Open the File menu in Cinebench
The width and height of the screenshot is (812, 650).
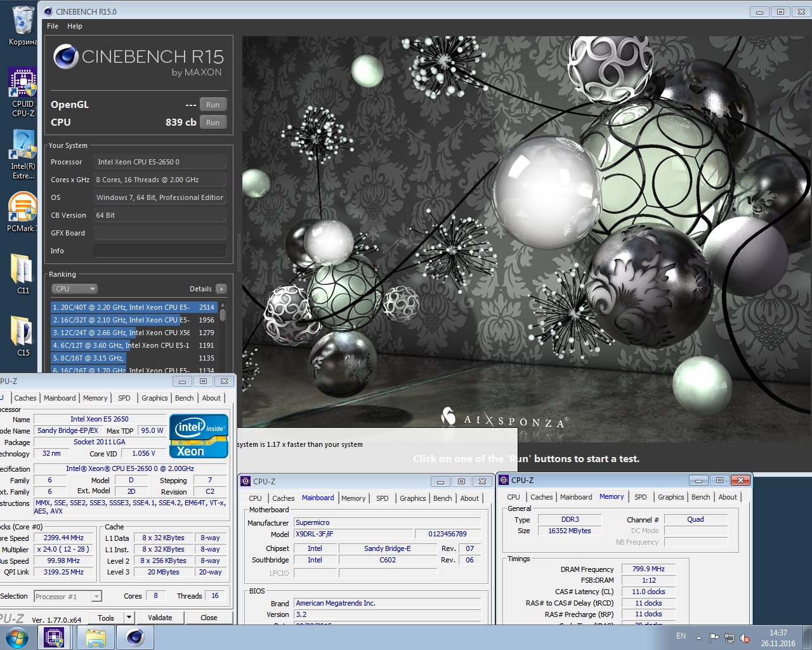53,26
